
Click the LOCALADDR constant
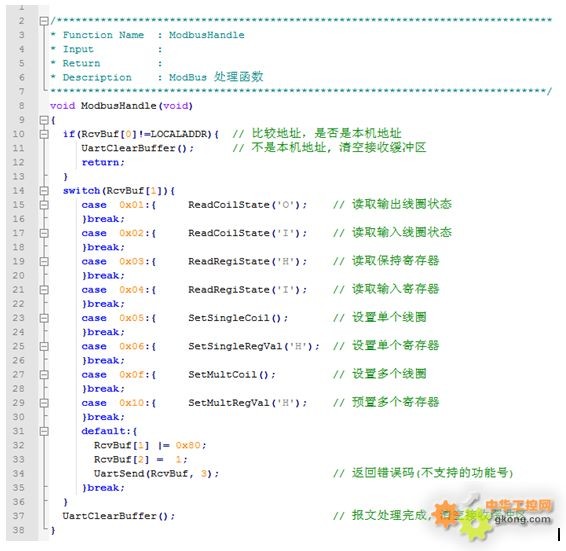180,134
